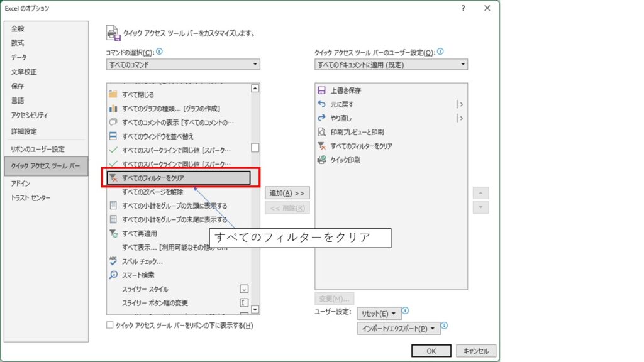Select the Quick Print icon entry

(x=322, y=160)
